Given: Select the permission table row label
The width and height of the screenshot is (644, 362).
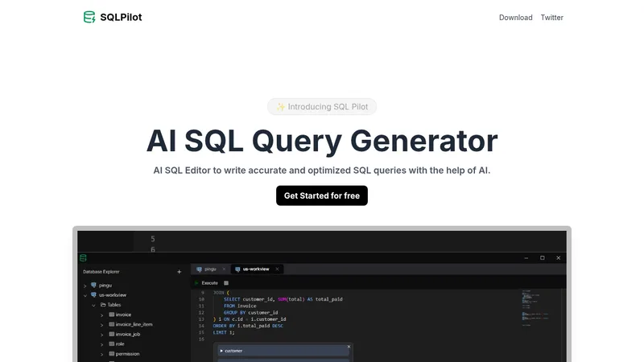Looking at the screenshot, I should 127,354.
